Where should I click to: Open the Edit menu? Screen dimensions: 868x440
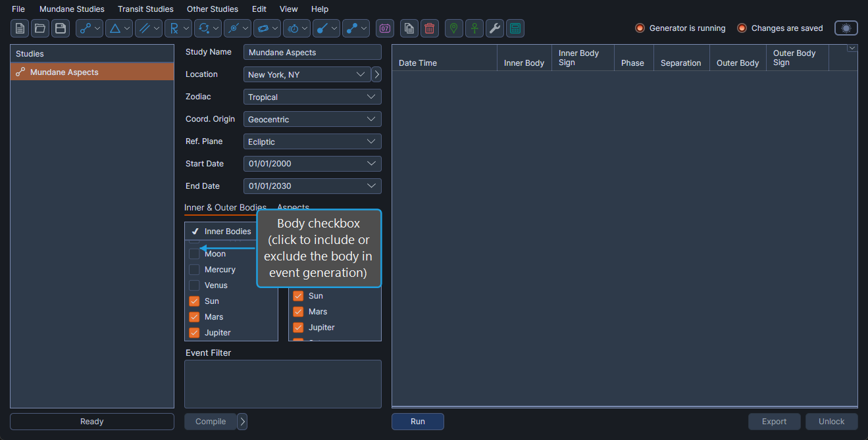pyautogui.click(x=259, y=9)
